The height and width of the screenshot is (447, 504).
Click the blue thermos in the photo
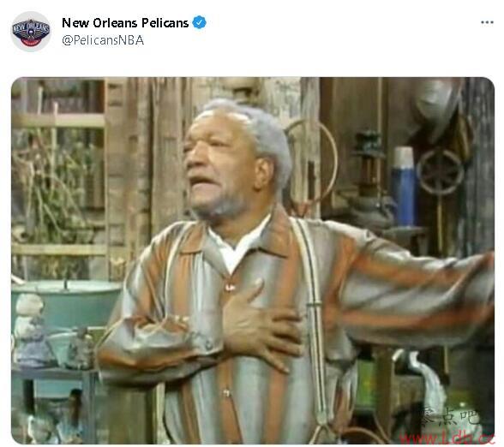pos(404,187)
